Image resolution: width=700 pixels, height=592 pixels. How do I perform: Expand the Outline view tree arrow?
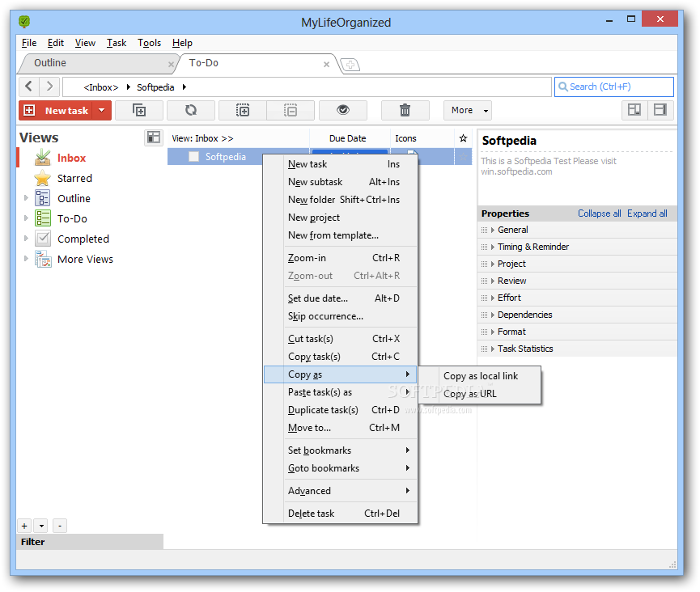coord(26,198)
